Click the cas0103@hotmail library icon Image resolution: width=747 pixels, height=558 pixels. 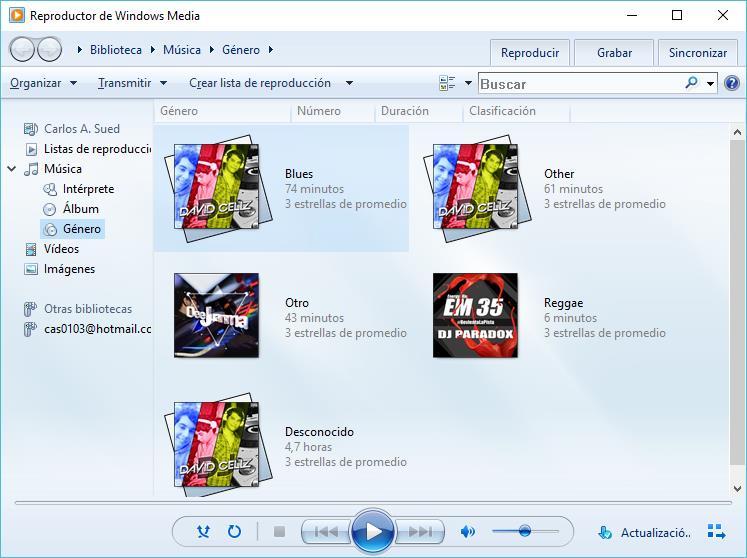click(30, 329)
